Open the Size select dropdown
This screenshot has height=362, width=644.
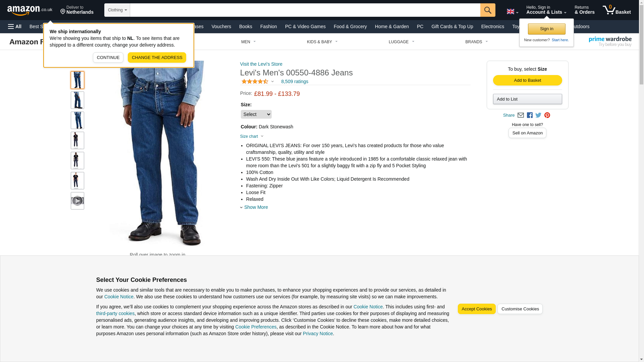point(256,114)
